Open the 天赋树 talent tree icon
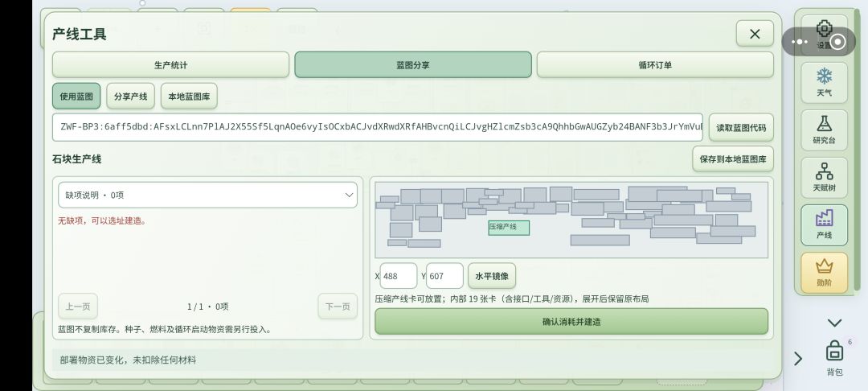 [x=824, y=178]
